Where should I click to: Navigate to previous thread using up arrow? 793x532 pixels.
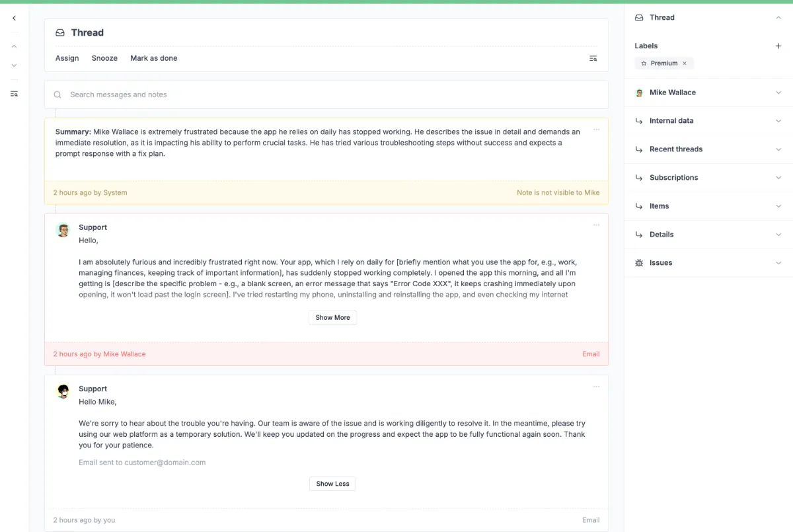pyautogui.click(x=14, y=46)
